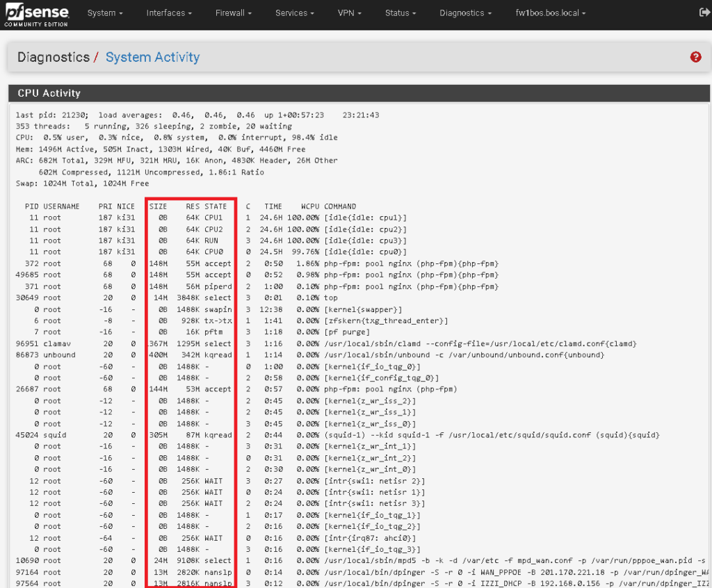Image resolution: width=712 pixels, height=588 pixels.
Task: Click the pfSense Community Edition logo
Action: [x=37, y=15]
